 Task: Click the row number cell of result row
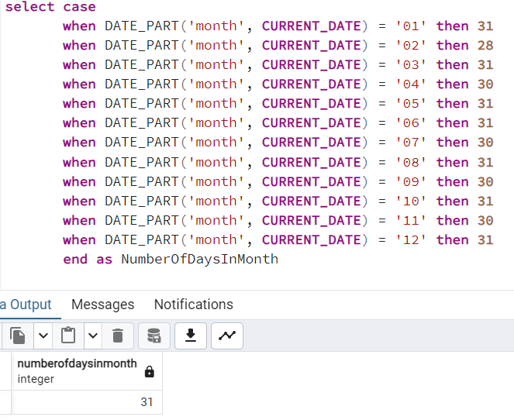point(5,402)
